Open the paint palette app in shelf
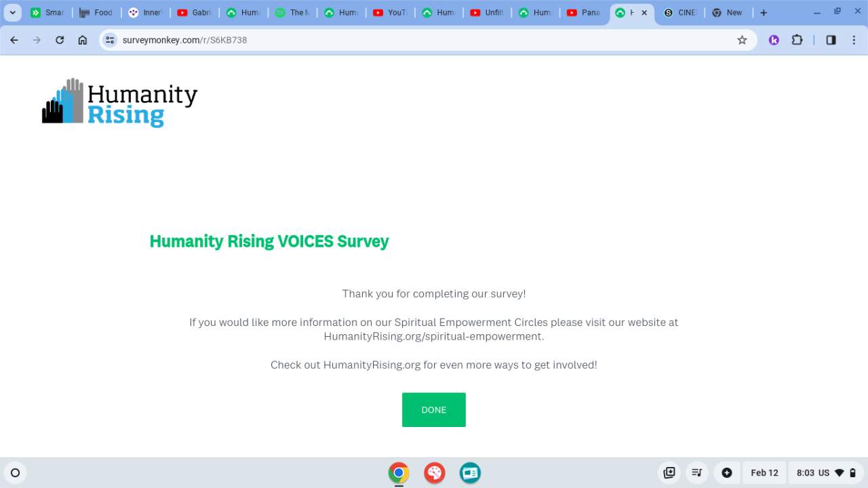868x488 pixels. (x=434, y=472)
